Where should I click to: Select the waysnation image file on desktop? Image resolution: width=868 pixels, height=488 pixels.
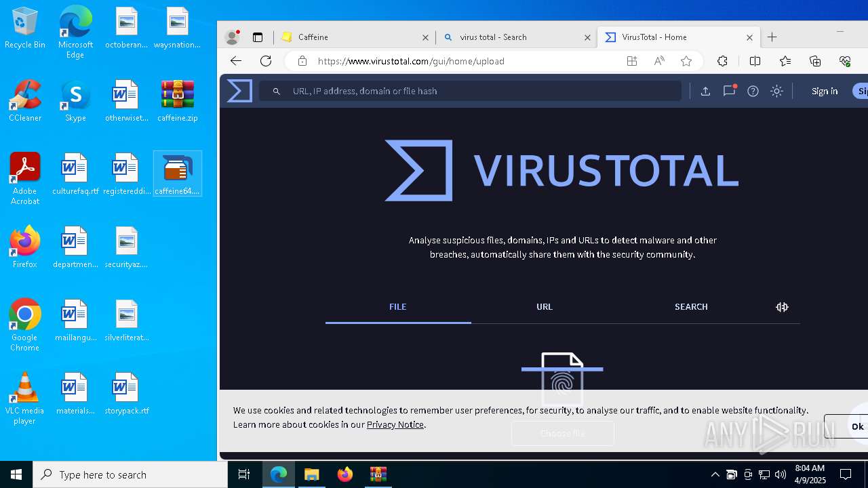(177, 28)
